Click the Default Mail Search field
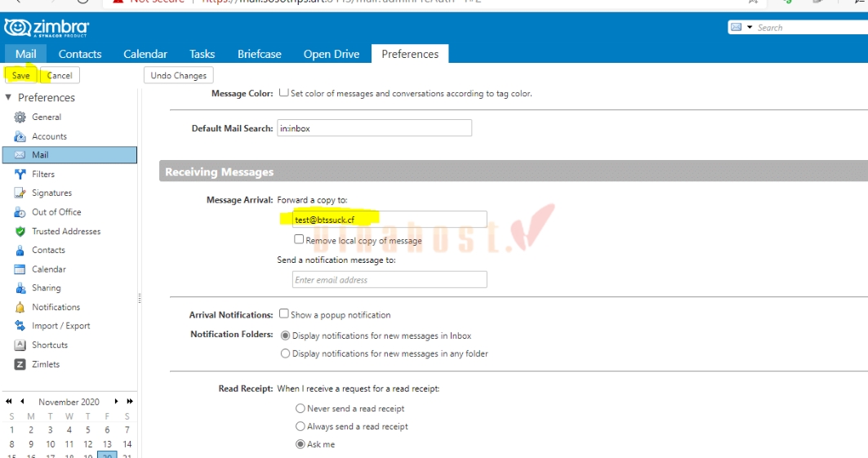 tap(374, 128)
